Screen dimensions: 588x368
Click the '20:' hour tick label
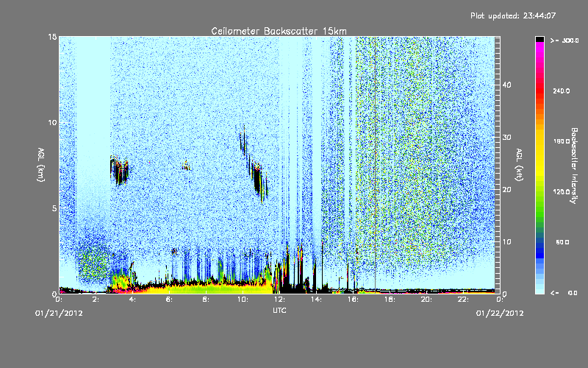pos(426,300)
